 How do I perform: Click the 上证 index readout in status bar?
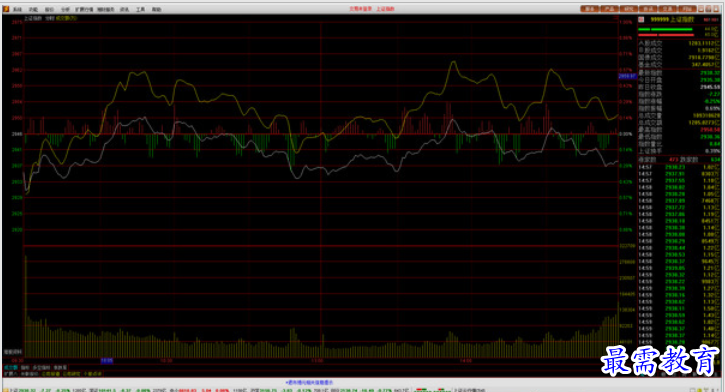coord(39,390)
